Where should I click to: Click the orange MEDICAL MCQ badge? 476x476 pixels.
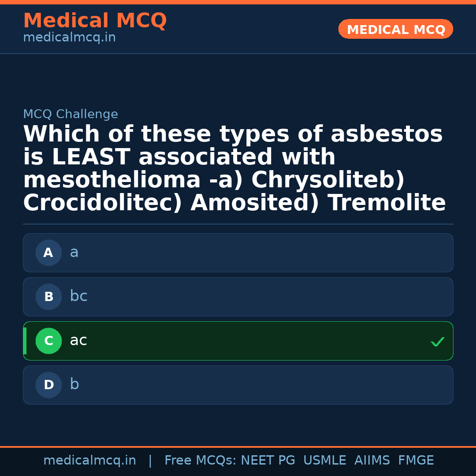pos(395,30)
